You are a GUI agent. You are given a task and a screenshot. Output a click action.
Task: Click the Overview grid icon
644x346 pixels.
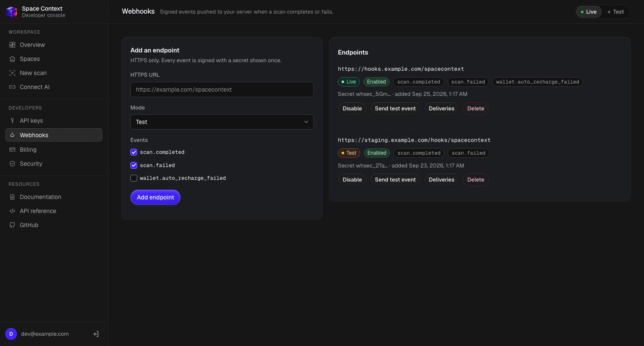(x=12, y=45)
